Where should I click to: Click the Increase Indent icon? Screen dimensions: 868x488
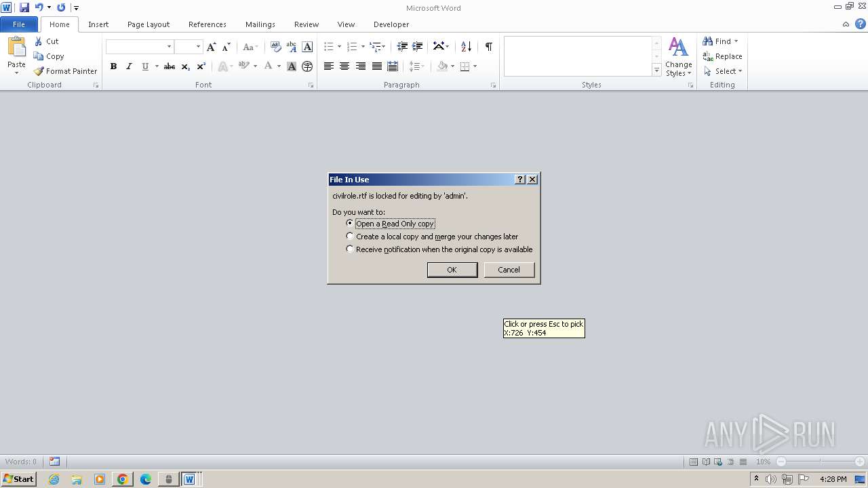(x=418, y=47)
